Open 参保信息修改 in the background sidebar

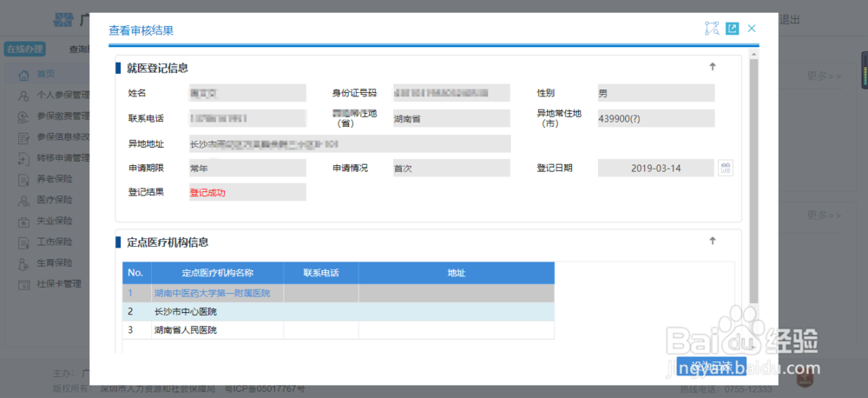pos(62,137)
